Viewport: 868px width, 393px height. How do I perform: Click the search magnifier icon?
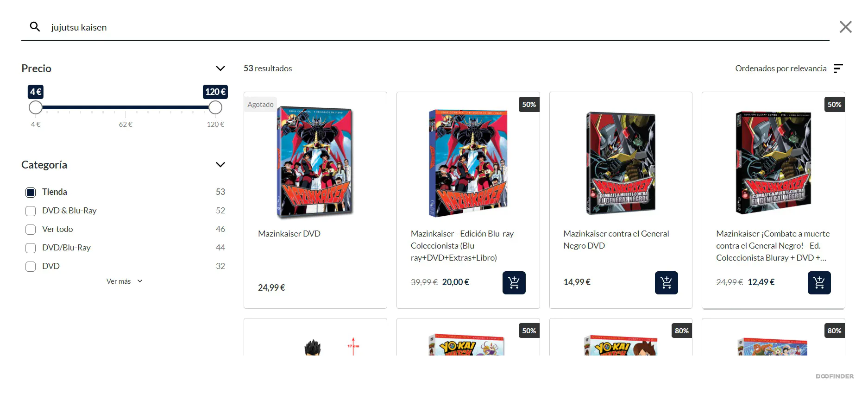pyautogui.click(x=35, y=27)
